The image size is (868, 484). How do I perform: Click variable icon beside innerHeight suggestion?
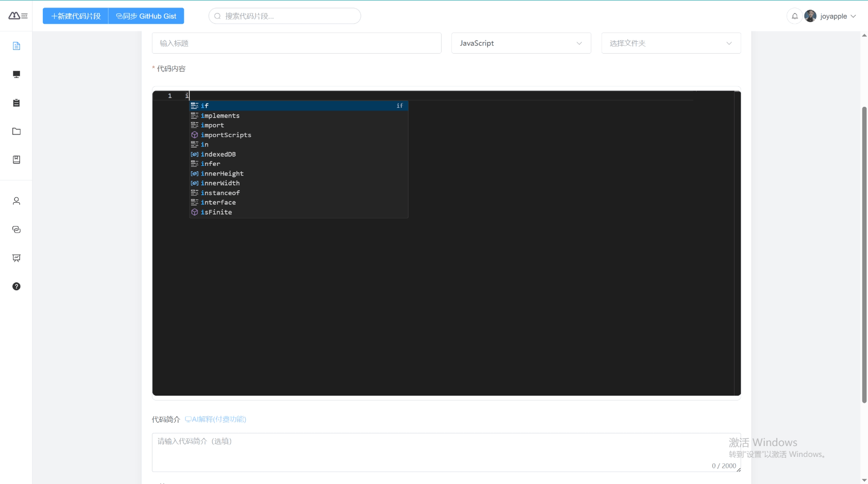[x=194, y=173]
